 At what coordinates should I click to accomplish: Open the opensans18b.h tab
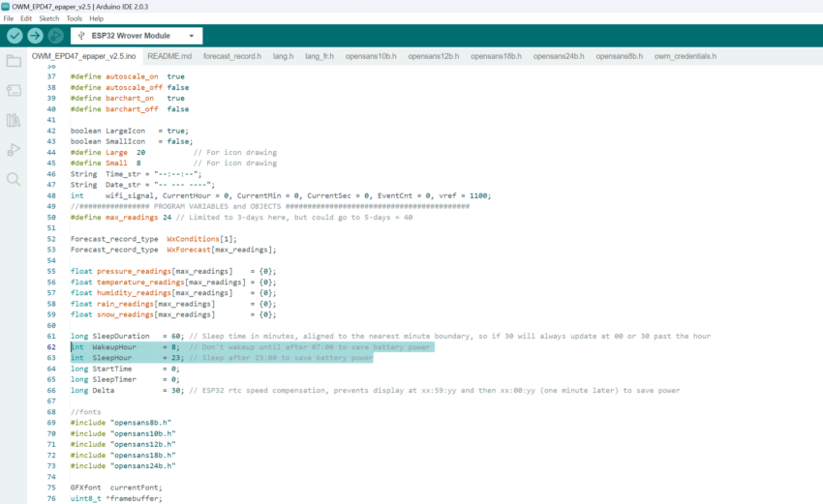(496, 56)
